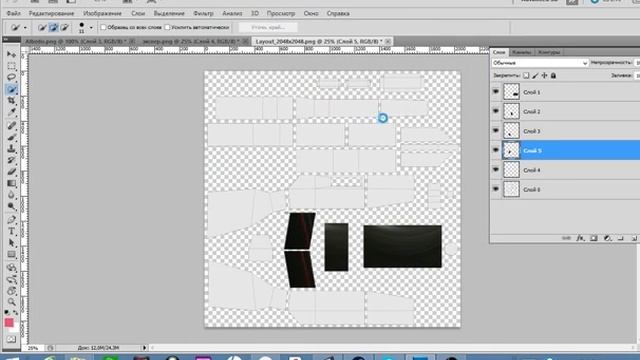The width and height of the screenshot is (640, 360).
Task: Select the Move tool
Action: click(11, 54)
